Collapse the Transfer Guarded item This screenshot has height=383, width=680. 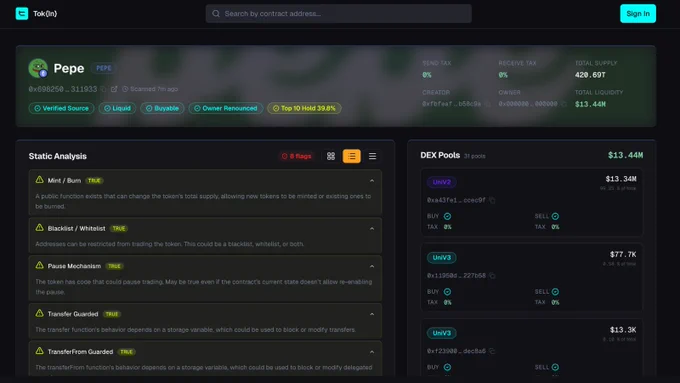372,314
